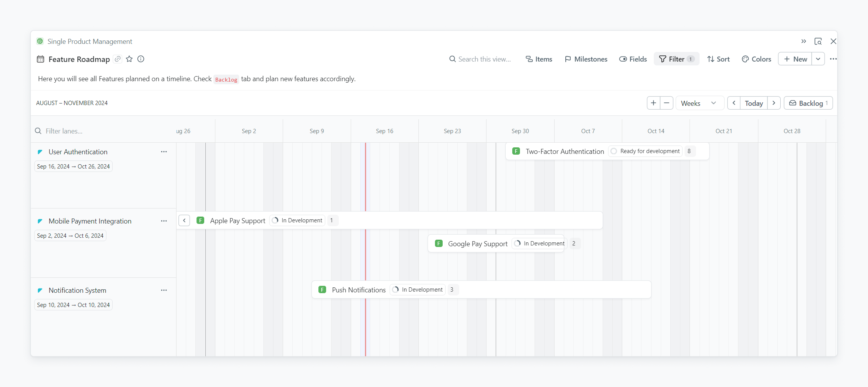The height and width of the screenshot is (387, 868).
Task: Click the info icon beside Feature Roadmap
Action: (x=141, y=59)
